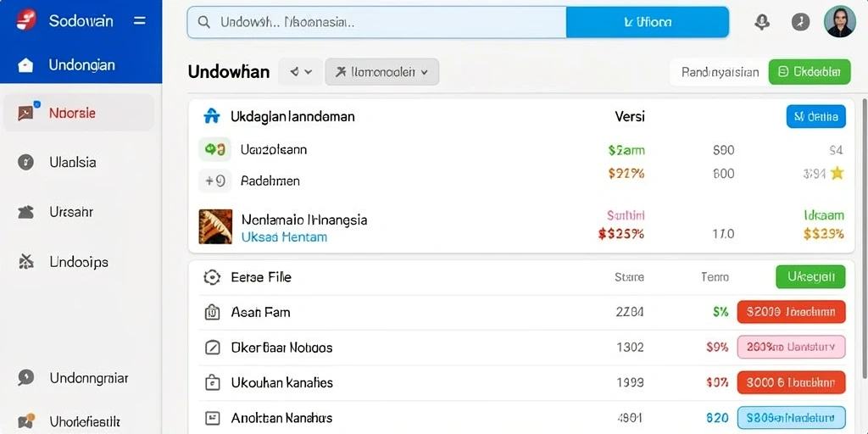Click the blue icon beside Ukdaglan landdaman
868x434 pixels.
(x=211, y=116)
